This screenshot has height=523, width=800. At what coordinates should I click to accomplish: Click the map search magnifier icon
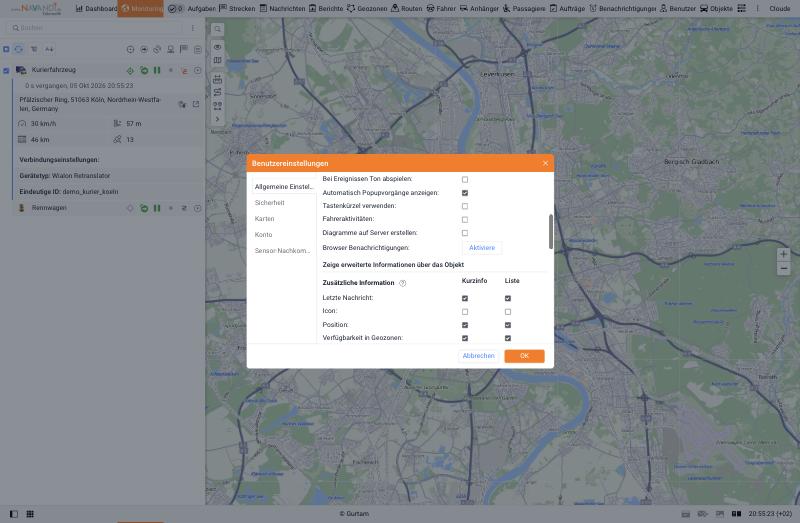(217, 30)
